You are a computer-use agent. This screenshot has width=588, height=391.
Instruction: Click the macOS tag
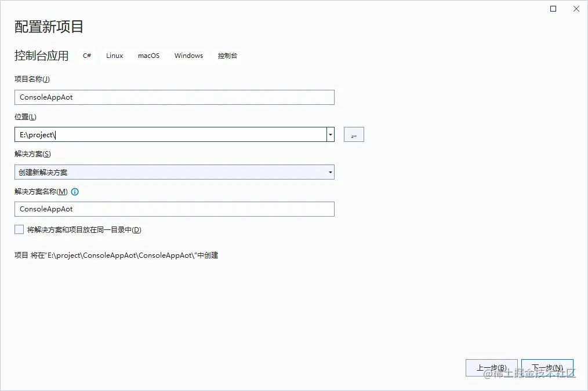pos(148,56)
